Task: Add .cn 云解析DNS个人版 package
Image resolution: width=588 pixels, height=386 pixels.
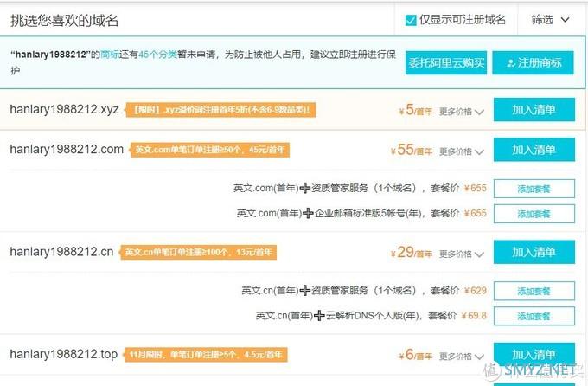Action: [534, 316]
